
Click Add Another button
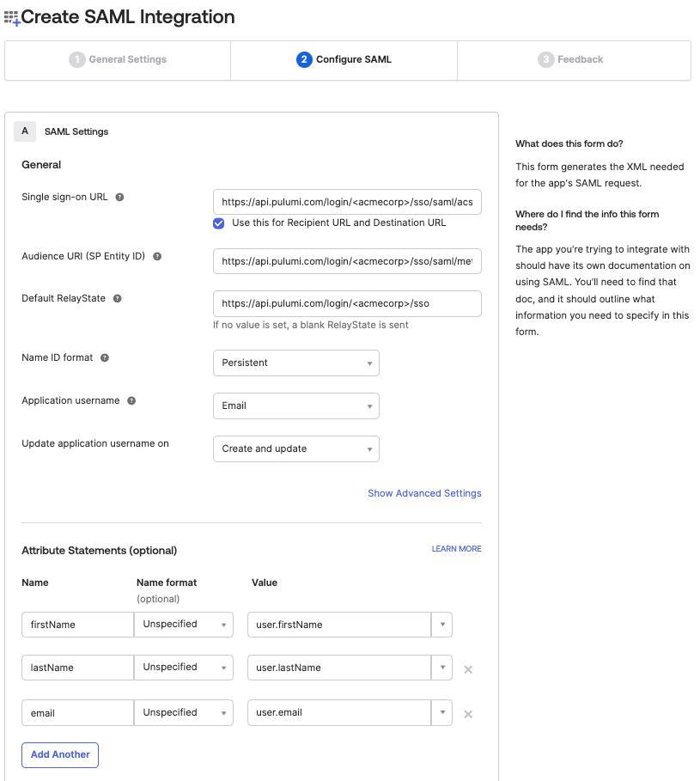tap(60, 755)
